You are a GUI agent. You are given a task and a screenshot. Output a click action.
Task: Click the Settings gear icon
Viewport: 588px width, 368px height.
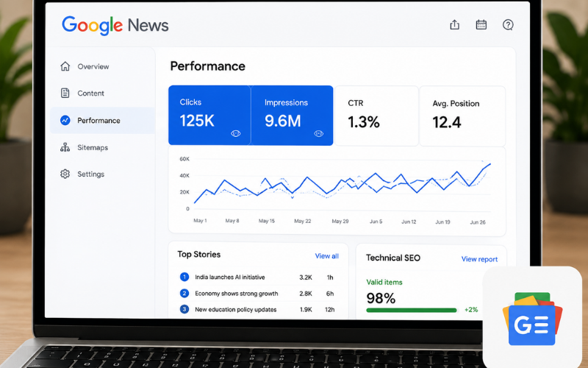pos(65,174)
